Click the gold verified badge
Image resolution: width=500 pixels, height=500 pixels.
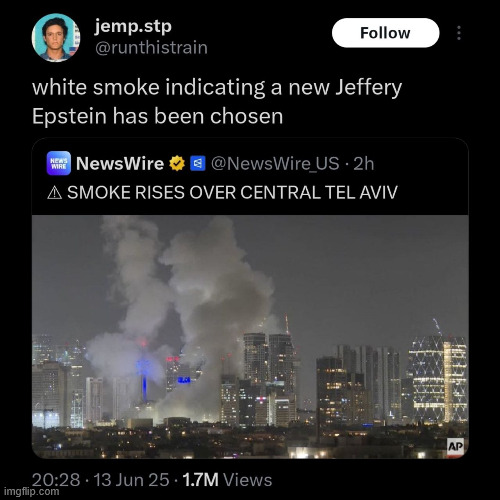tap(177, 163)
